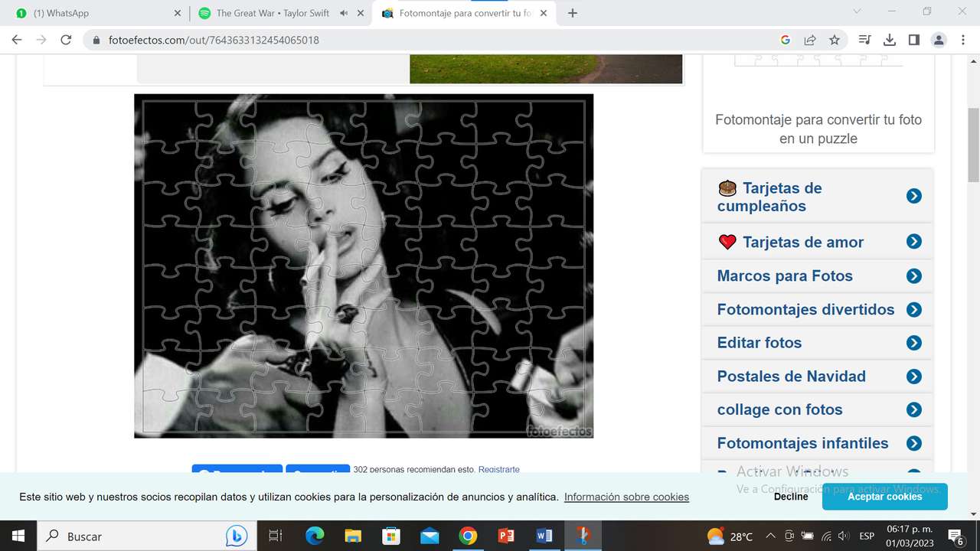Open a new browser tab

pos(572,13)
